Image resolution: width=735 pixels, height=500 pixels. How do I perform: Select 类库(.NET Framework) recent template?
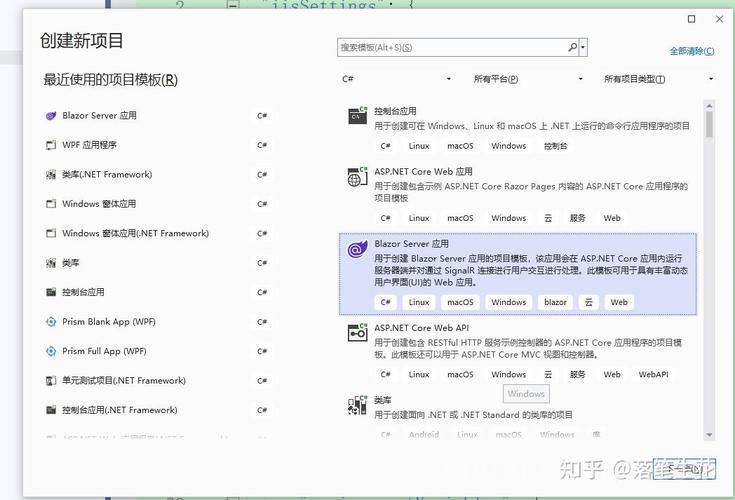pos(107,175)
